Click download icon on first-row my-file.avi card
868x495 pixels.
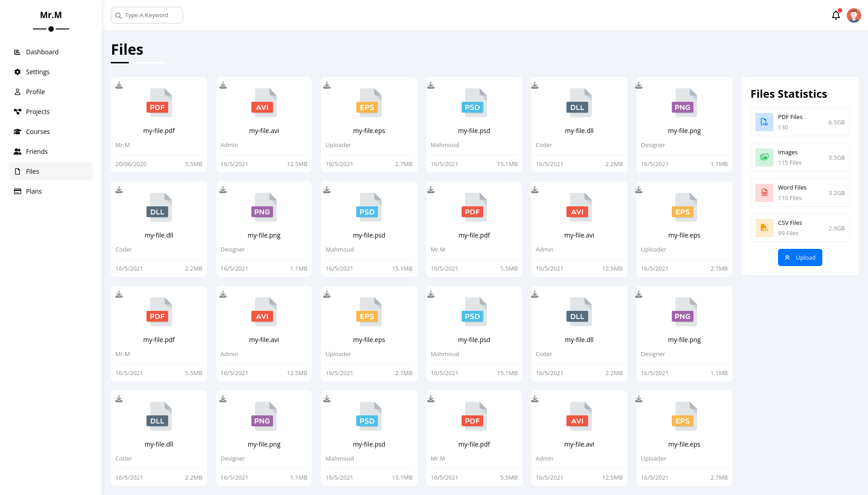tap(223, 85)
